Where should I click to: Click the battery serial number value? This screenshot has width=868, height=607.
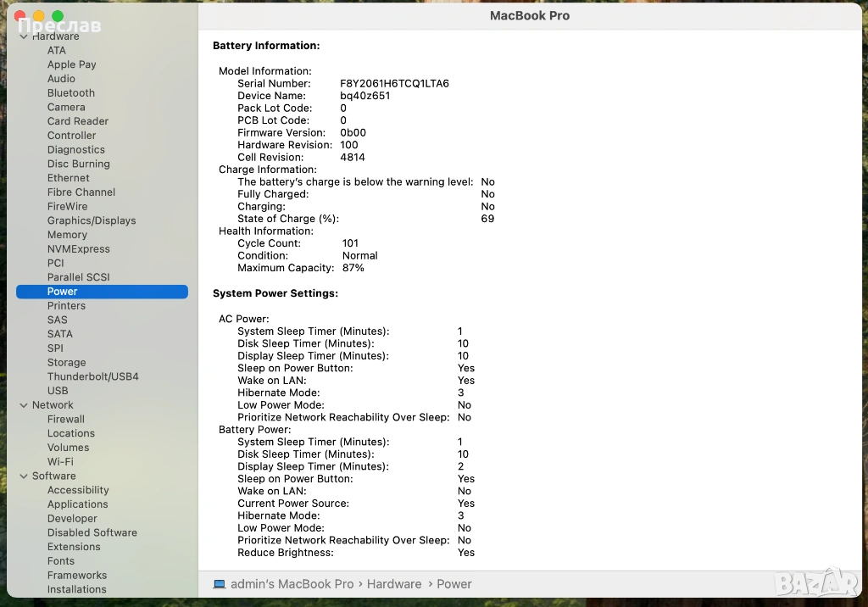[394, 84]
